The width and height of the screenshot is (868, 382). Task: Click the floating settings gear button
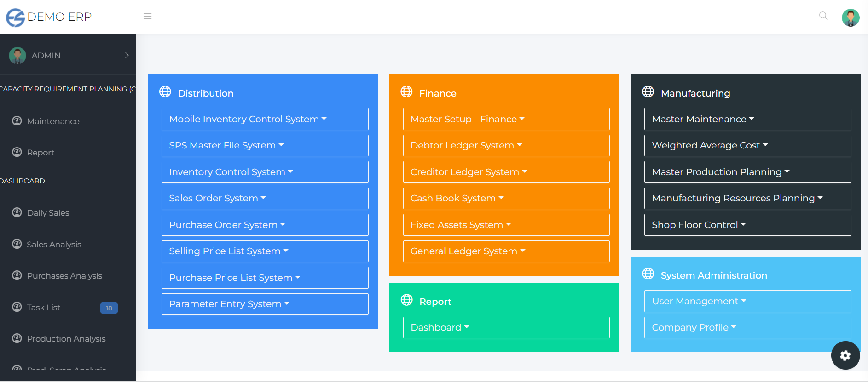click(x=845, y=355)
